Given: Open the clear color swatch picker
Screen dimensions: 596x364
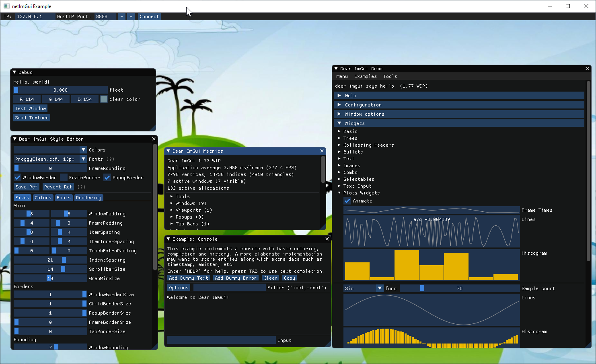Looking at the screenshot, I should 104,99.
